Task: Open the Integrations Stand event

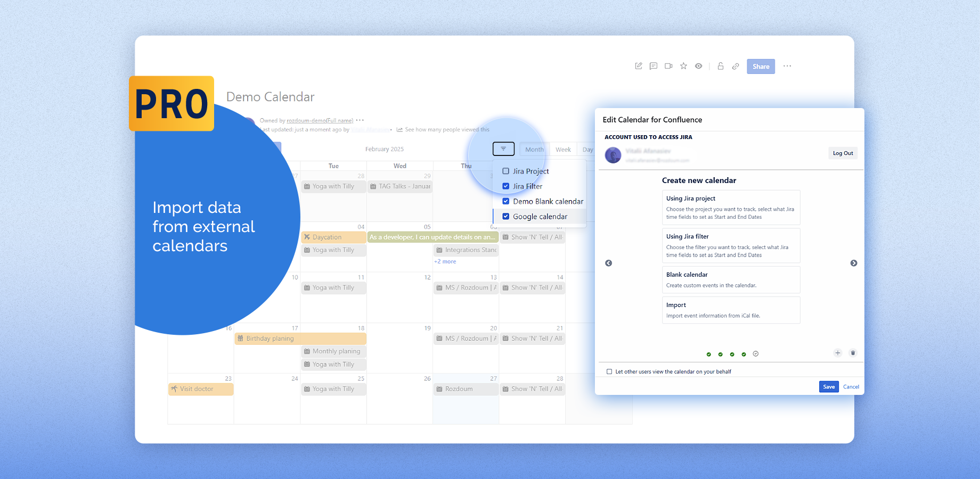Action: [466, 250]
